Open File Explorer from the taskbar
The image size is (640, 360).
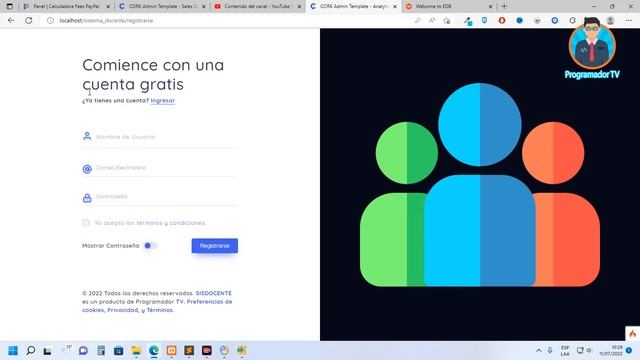[136, 351]
